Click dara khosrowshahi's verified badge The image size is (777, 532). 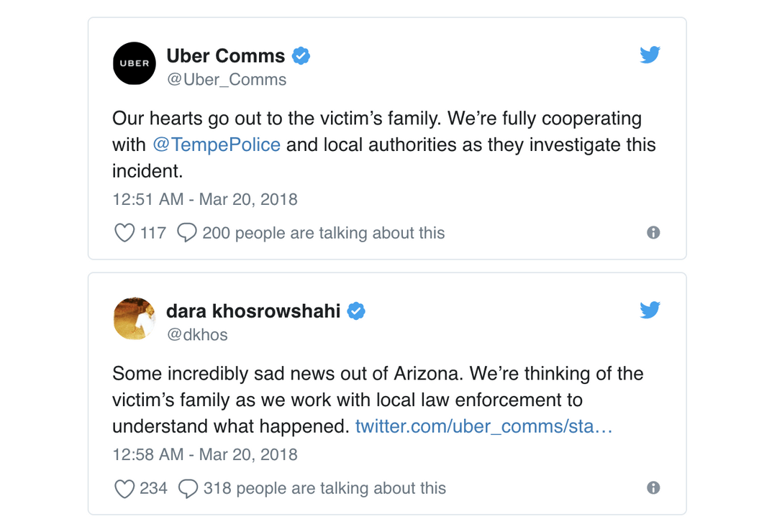[356, 311]
